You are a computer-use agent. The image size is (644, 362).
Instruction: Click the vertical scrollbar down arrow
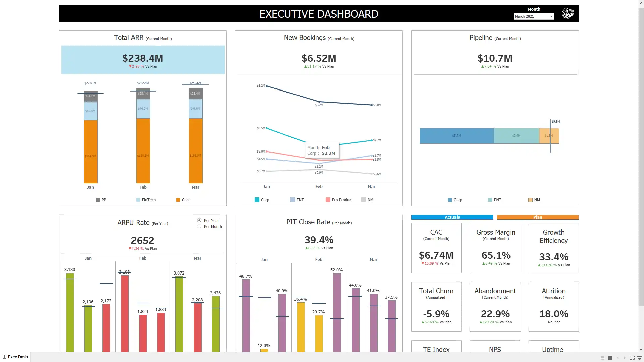click(641, 349)
